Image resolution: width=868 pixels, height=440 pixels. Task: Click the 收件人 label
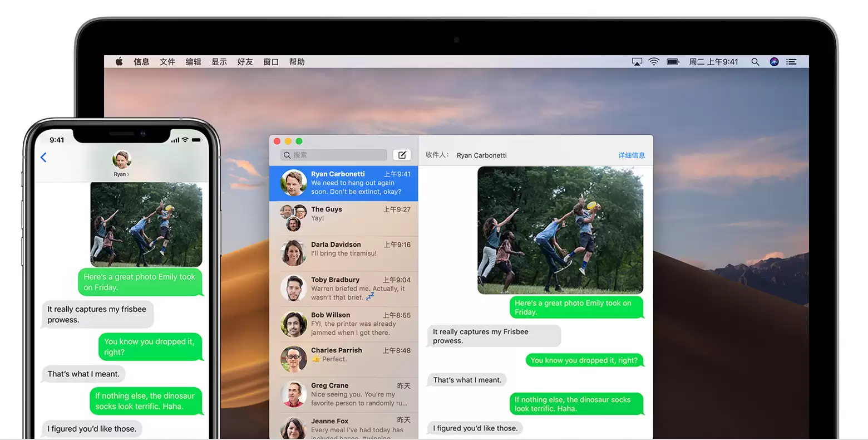(x=437, y=155)
